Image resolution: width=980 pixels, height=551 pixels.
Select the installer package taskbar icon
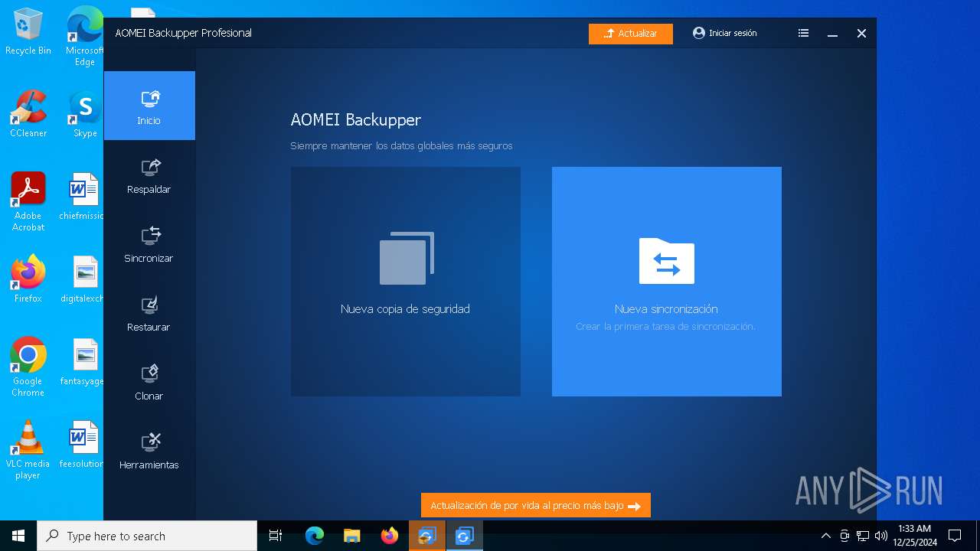coord(427,536)
